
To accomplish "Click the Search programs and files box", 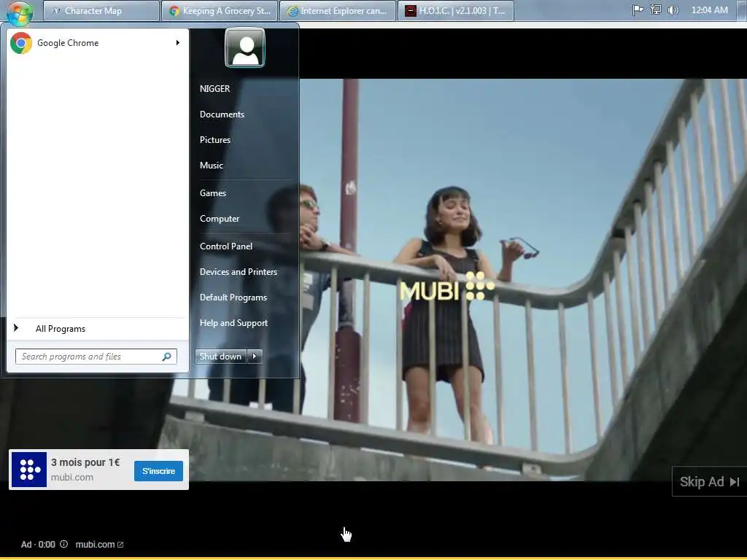I will (x=96, y=357).
